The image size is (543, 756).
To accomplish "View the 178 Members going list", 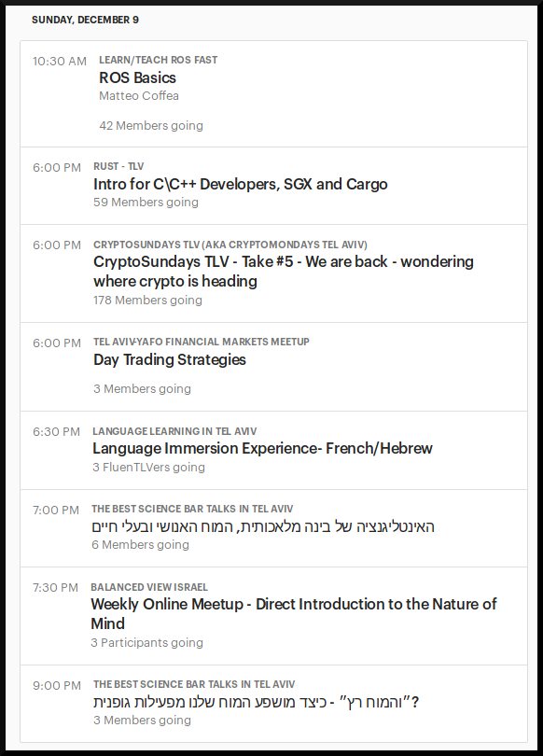I will [147, 300].
